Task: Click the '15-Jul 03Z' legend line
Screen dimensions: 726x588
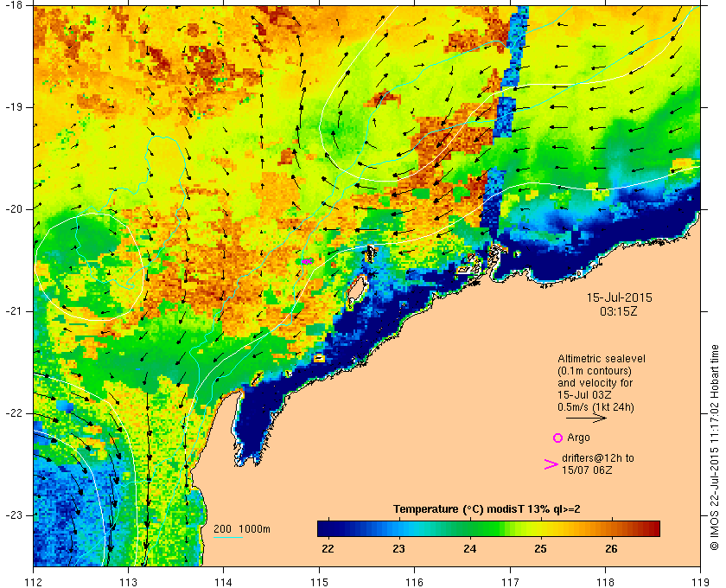Action: point(584,395)
